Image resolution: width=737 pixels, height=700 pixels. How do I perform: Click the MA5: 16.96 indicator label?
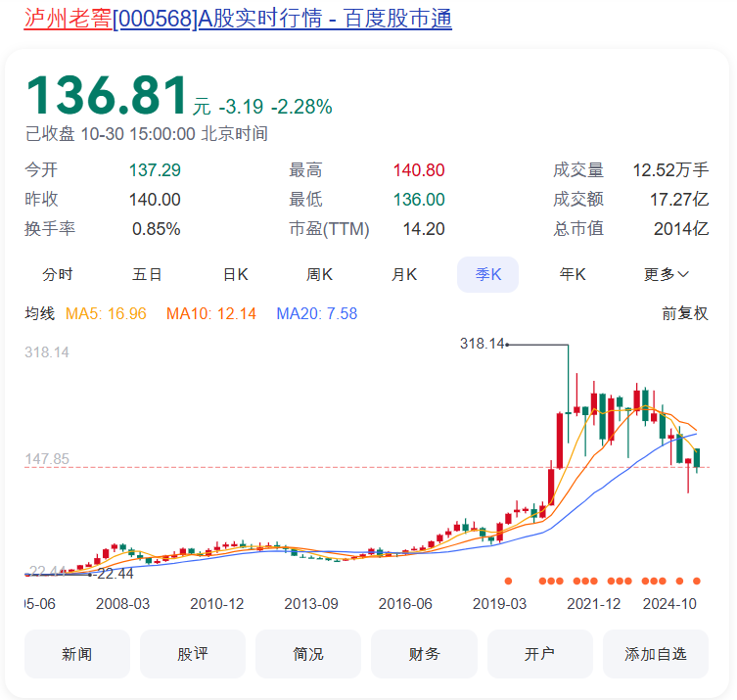[106, 313]
